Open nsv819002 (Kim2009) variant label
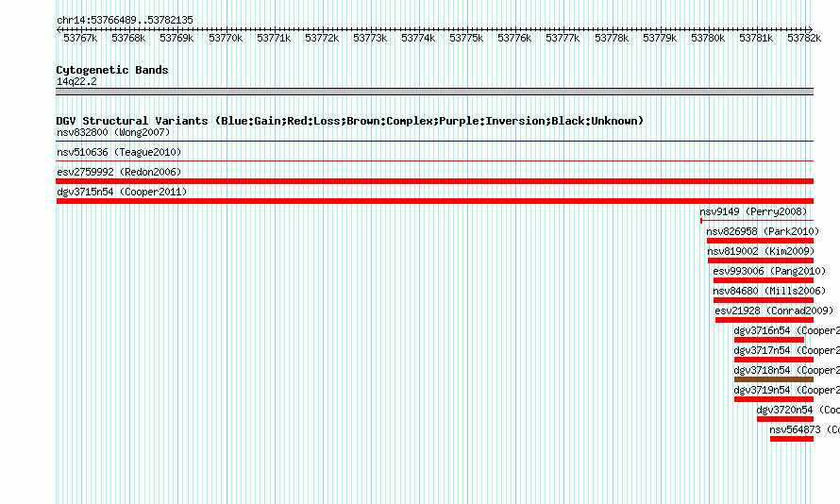The image size is (840, 504). (761, 251)
